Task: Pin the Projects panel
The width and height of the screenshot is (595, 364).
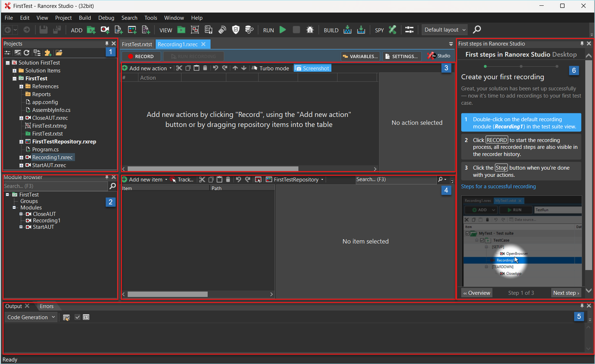Action: pyautogui.click(x=107, y=43)
